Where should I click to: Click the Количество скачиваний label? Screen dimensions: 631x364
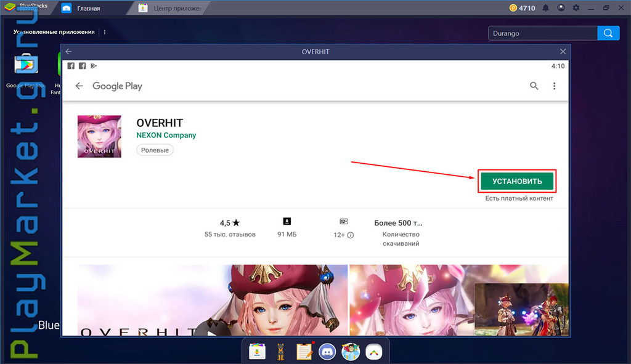pyautogui.click(x=401, y=239)
